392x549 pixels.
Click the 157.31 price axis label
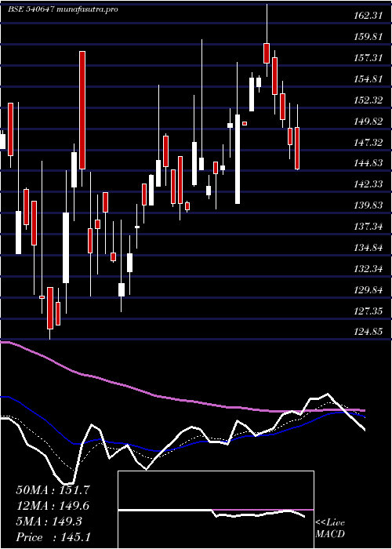pyautogui.click(x=369, y=58)
